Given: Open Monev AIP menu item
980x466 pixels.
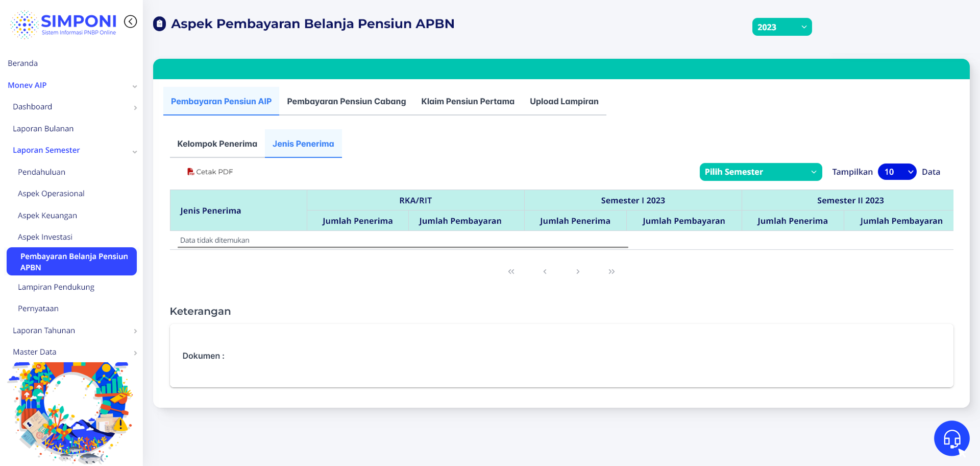Looking at the screenshot, I should coord(27,85).
